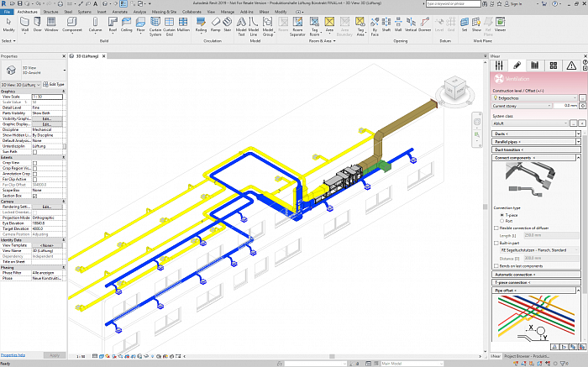Click the Model Text tool
Viewport: 588px width, 367px height.
pyautogui.click(x=241, y=27)
